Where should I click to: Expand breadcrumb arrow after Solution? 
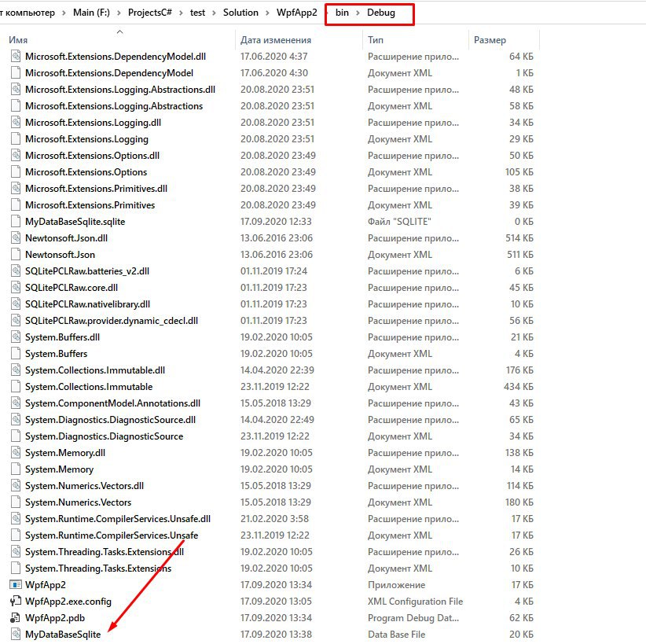[x=267, y=13]
